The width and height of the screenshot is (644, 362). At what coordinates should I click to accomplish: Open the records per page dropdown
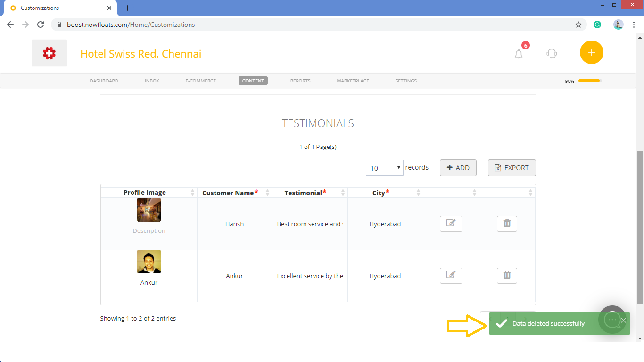pyautogui.click(x=385, y=168)
